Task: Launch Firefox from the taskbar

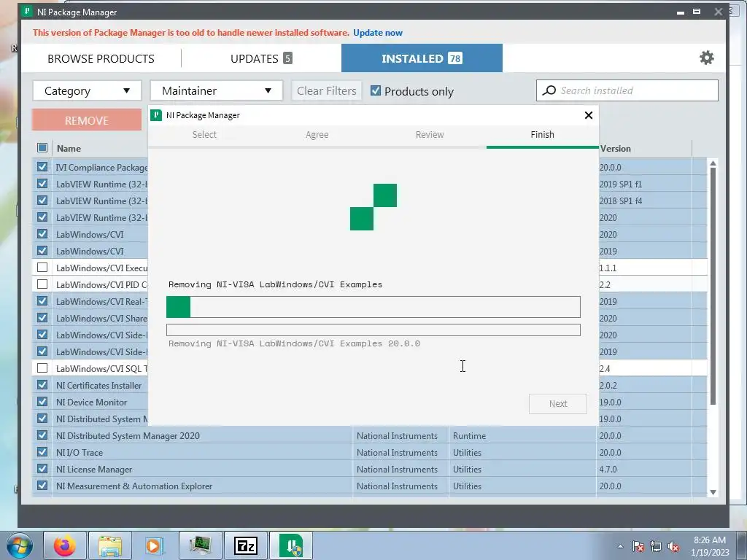Action: tap(64, 545)
